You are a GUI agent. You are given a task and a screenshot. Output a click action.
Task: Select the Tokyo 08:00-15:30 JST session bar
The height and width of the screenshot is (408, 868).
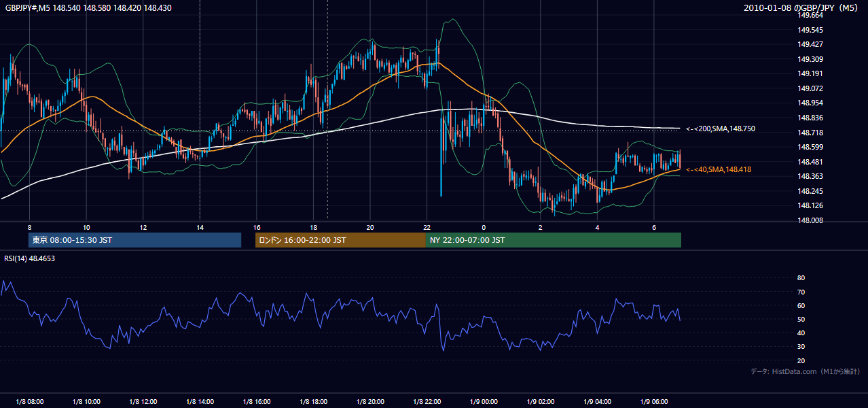tap(134, 240)
